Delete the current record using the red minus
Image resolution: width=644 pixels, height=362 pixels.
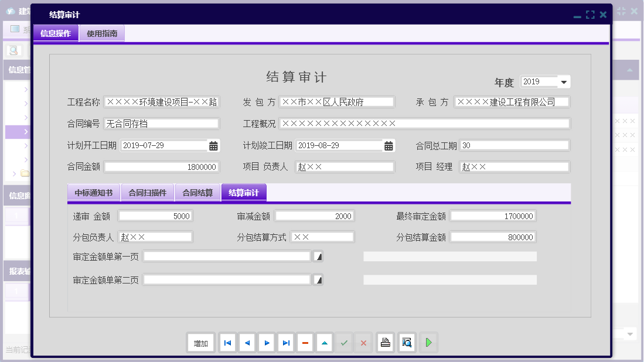305,343
